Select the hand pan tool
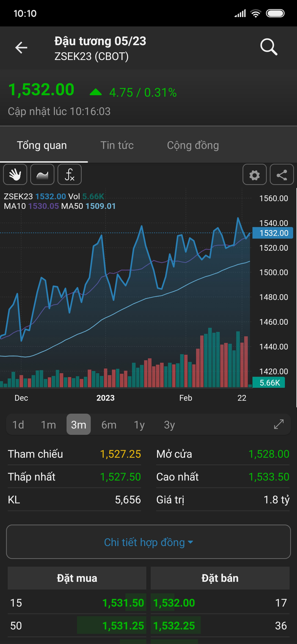 pos(15,174)
